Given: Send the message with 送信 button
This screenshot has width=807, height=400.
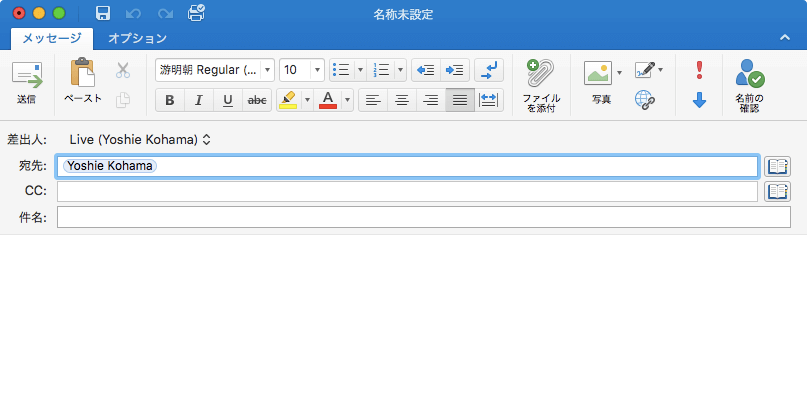Looking at the screenshot, I should [x=26, y=83].
